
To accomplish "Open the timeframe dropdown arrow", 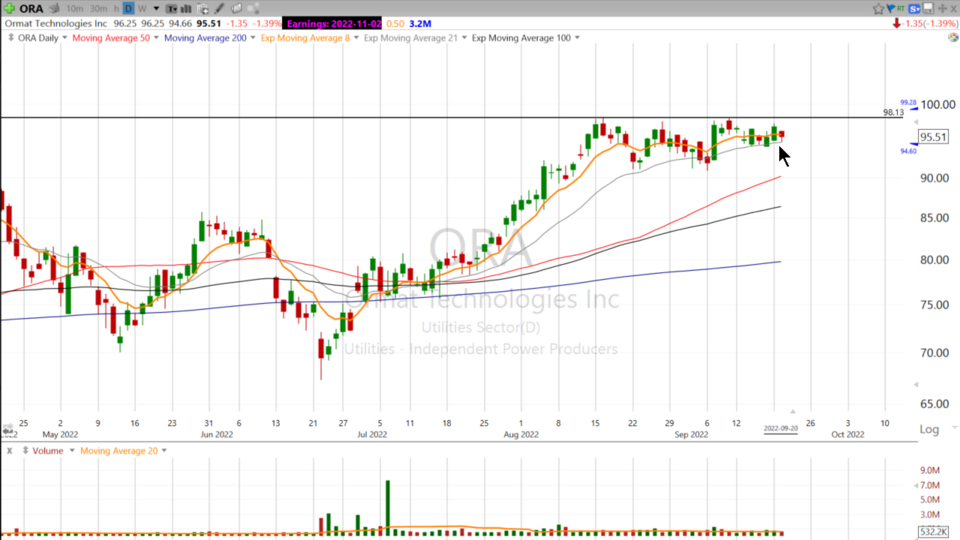I will tap(156, 9).
